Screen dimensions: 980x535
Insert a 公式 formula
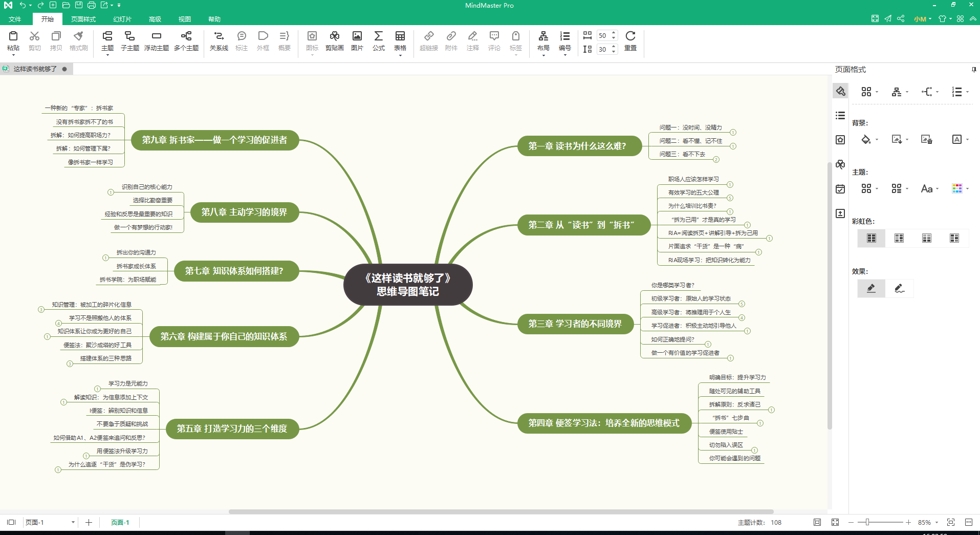pyautogui.click(x=378, y=41)
